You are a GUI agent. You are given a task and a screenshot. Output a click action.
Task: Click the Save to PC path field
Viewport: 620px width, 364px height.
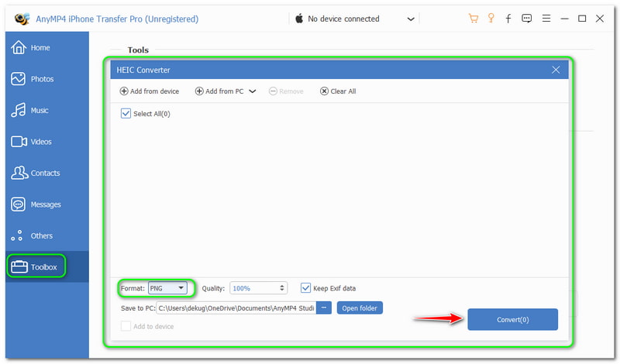[x=236, y=308]
